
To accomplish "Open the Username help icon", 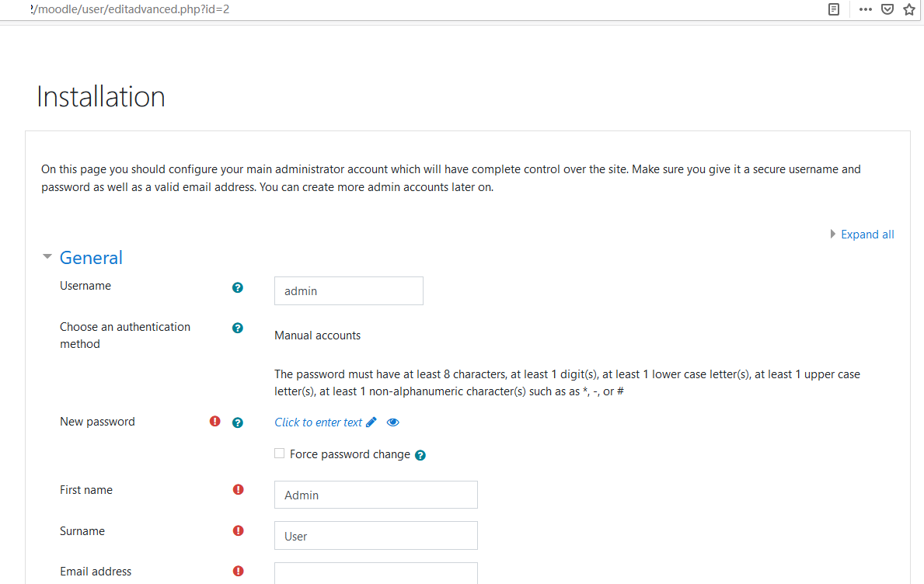I will [238, 287].
